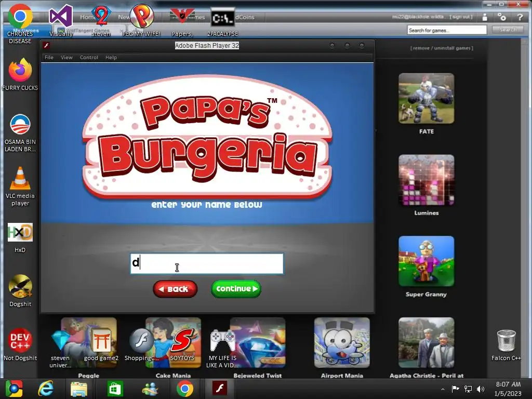Click the Flash Player title bar icon

pos(46,46)
